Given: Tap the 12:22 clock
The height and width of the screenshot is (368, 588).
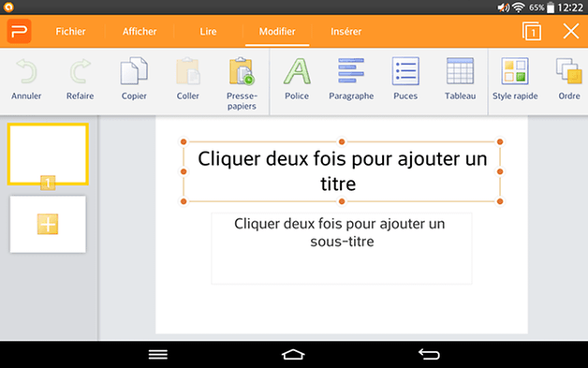Looking at the screenshot, I should [x=570, y=7].
